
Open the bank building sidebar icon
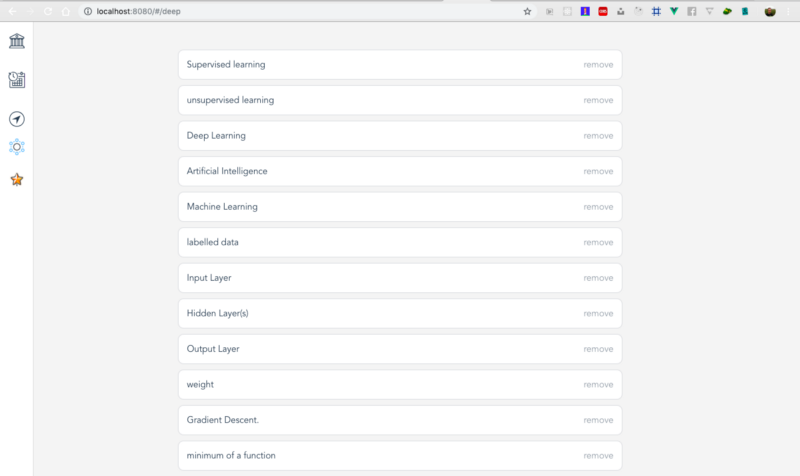[16, 41]
